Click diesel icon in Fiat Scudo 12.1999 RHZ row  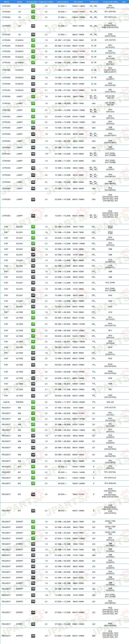(33, 301)
